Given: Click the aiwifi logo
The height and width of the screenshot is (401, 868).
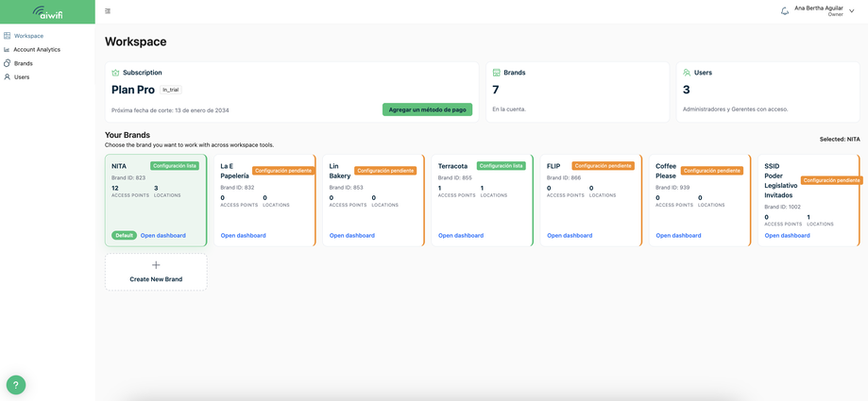Looking at the screenshot, I should 47,11.
